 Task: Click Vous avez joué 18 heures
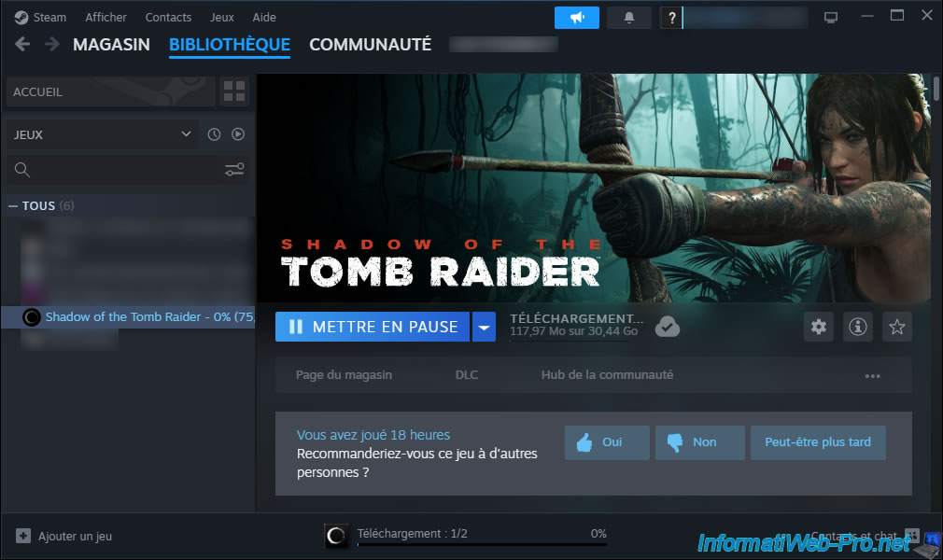coord(373,435)
